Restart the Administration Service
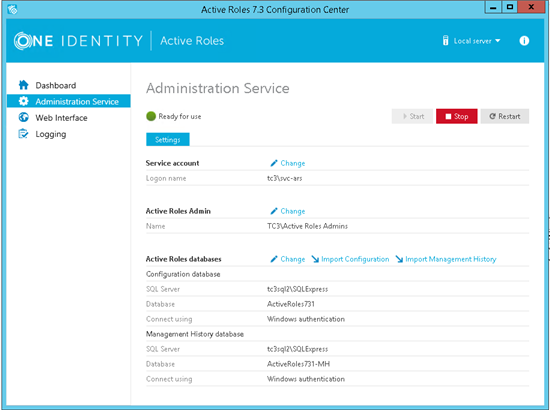The image size is (550, 410). 504,116
